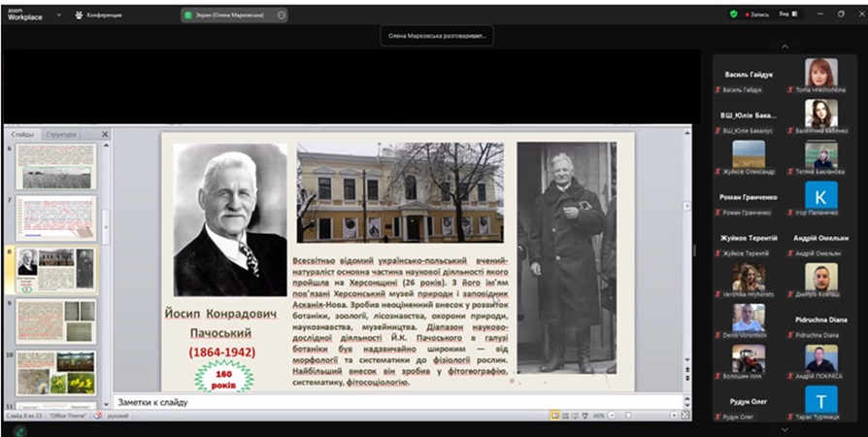Click slide editor scroll up arrow
This screenshot has width=868, height=437.
(687, 133)
